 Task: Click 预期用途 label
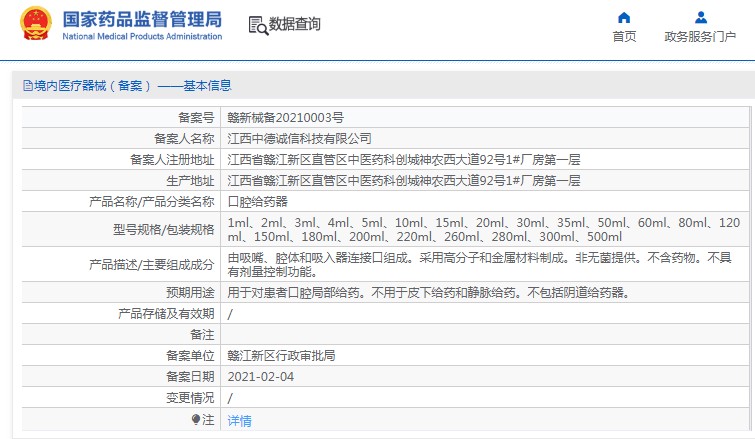190,292
